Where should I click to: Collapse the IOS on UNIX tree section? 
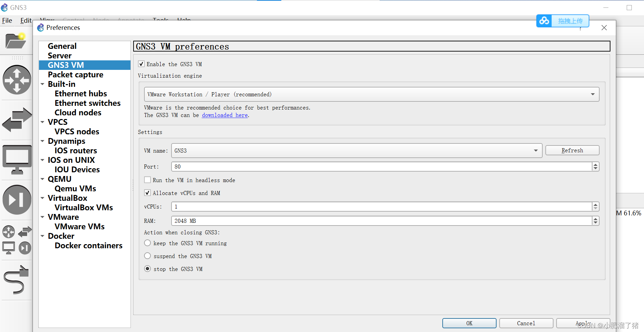(x=42, y=160)
